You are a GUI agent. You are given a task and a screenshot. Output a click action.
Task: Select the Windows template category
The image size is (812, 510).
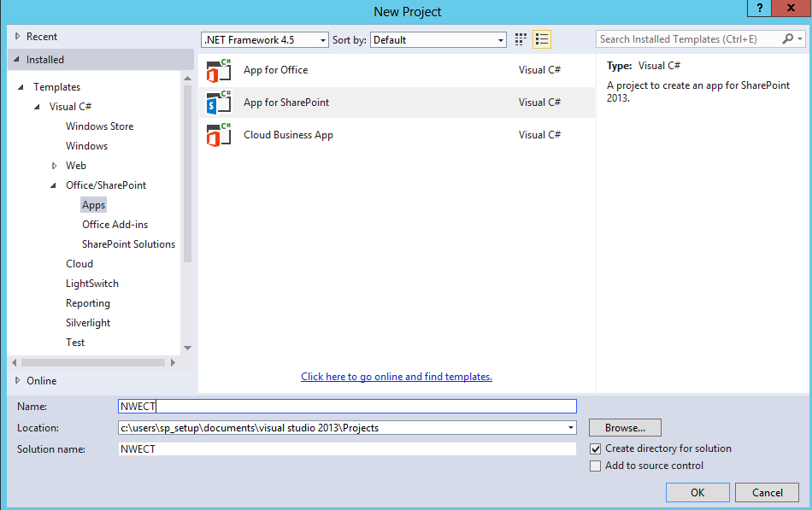click(x=86, y=146)
